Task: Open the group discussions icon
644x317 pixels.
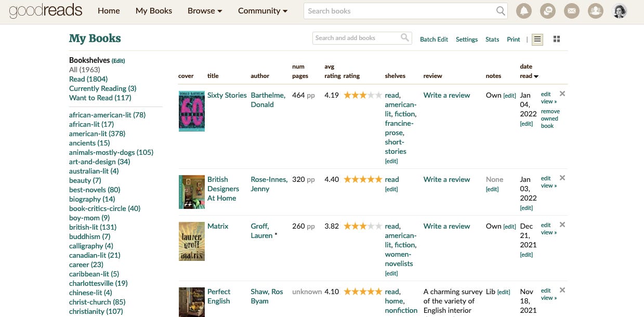Action: pyautogui.click(x=548, y=11)
